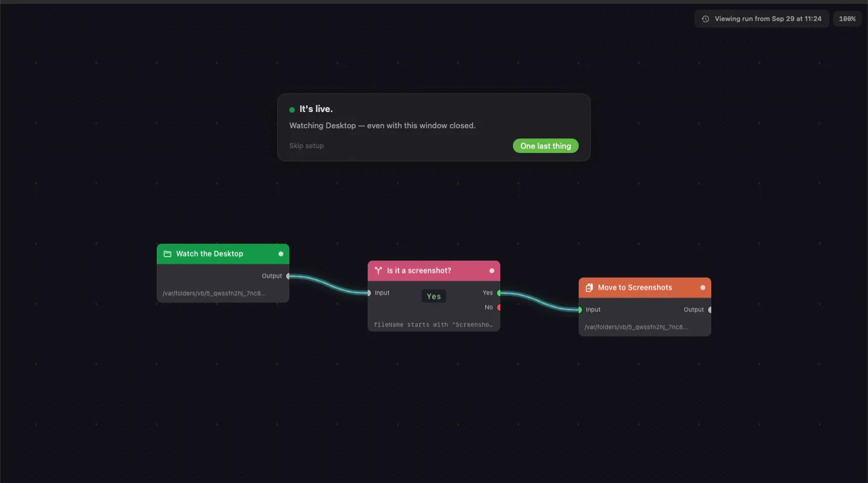Click the One last thing button

[546, 146]
